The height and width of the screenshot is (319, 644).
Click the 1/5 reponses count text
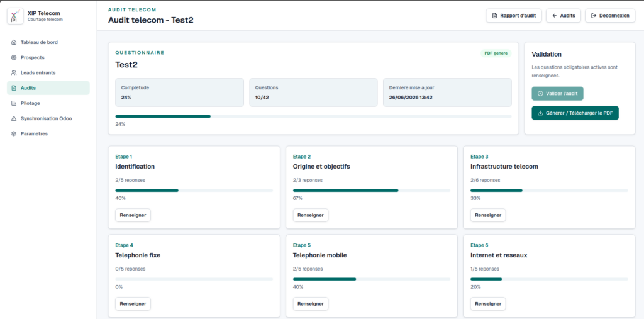485,269
